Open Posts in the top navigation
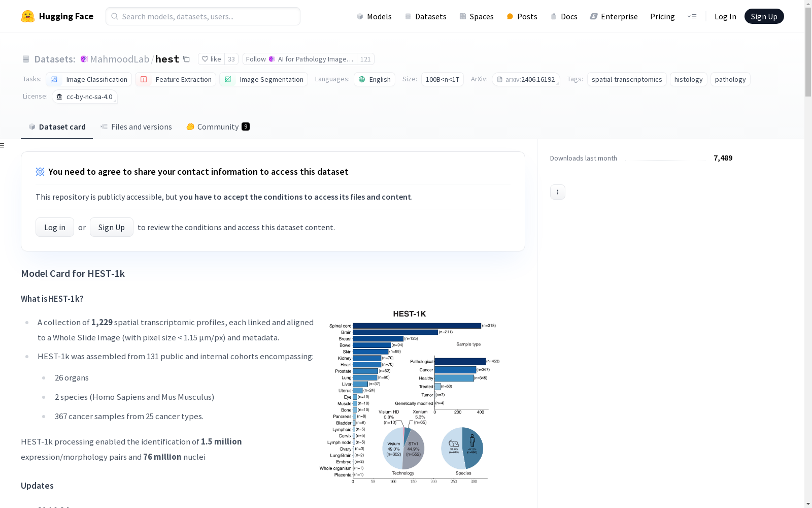The height and width of the screenshot is (508, 812). click(522, 16)
